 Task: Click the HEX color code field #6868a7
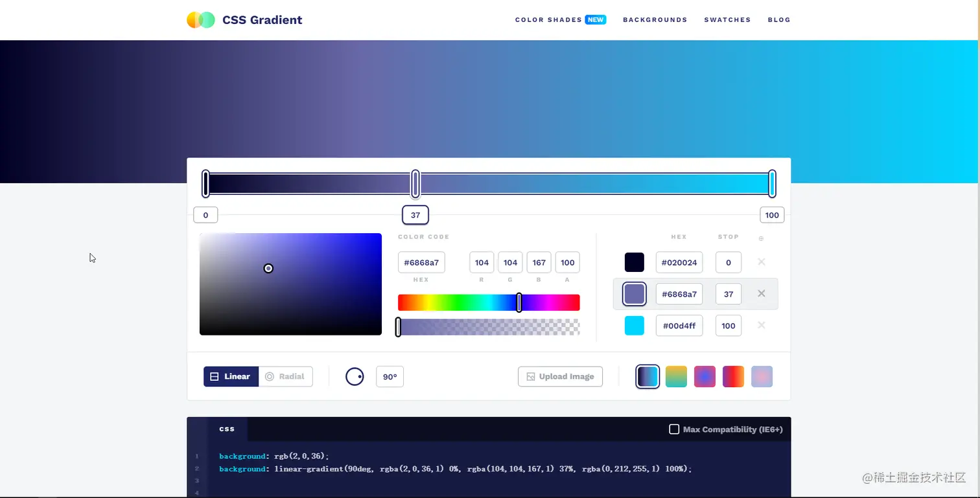421,263
